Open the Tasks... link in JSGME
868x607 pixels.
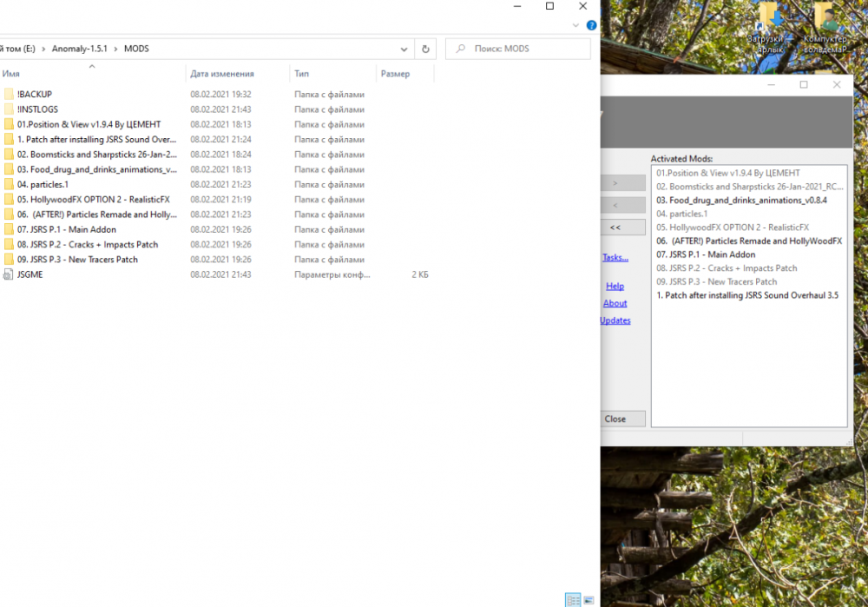(x=615, y=258)
